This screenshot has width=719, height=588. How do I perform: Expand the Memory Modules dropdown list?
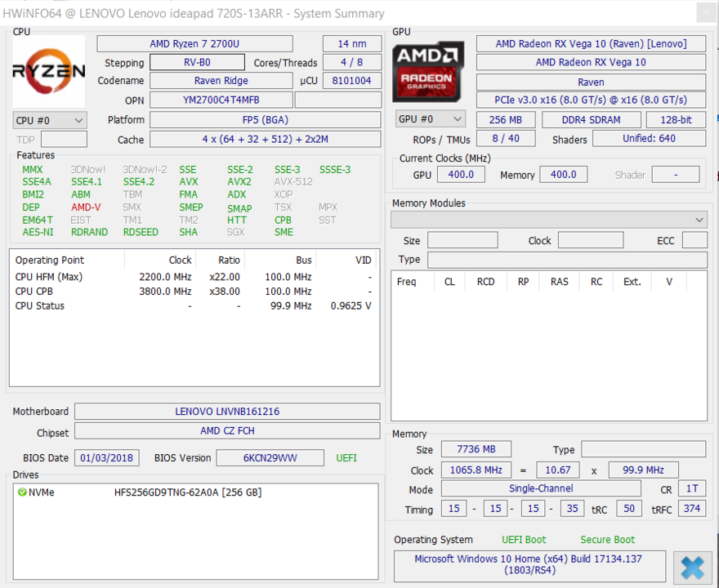(548, 220)
